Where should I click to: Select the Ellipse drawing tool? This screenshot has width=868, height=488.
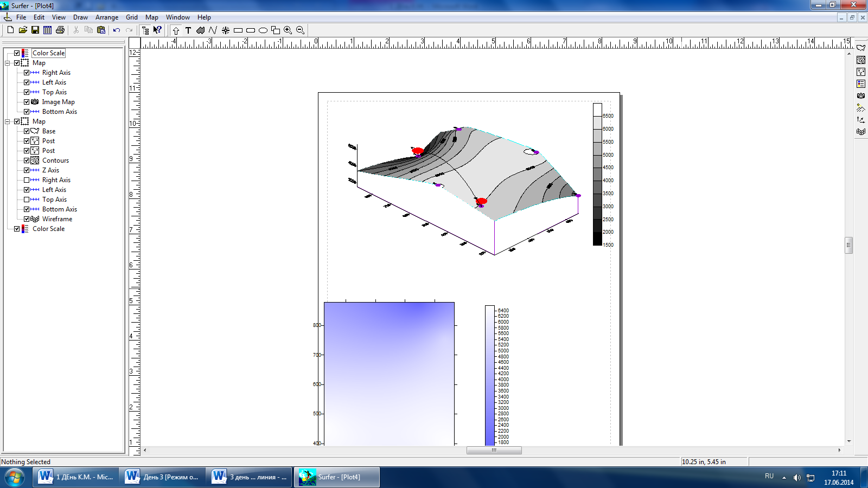point(263,30)
